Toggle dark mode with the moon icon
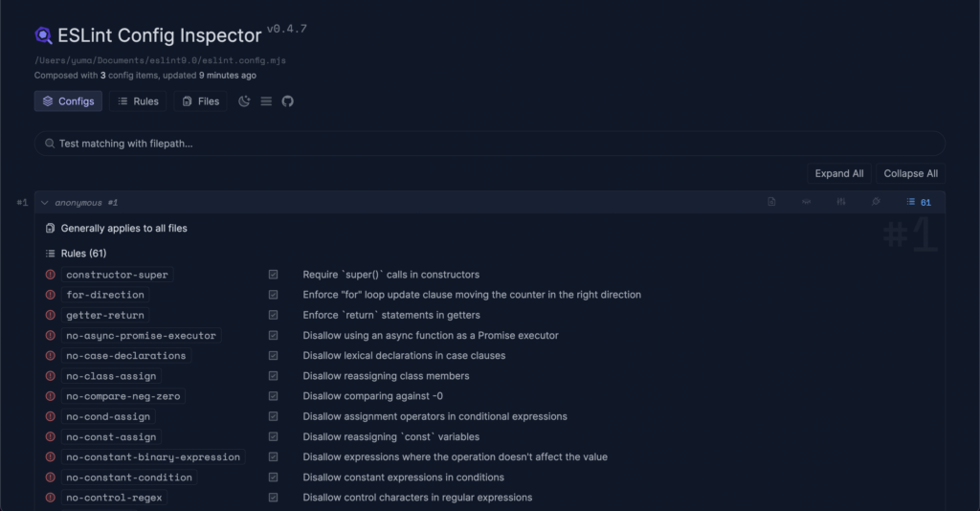Image resolution: width=980 pixels, height=511 pixels. tap(244, 101)
